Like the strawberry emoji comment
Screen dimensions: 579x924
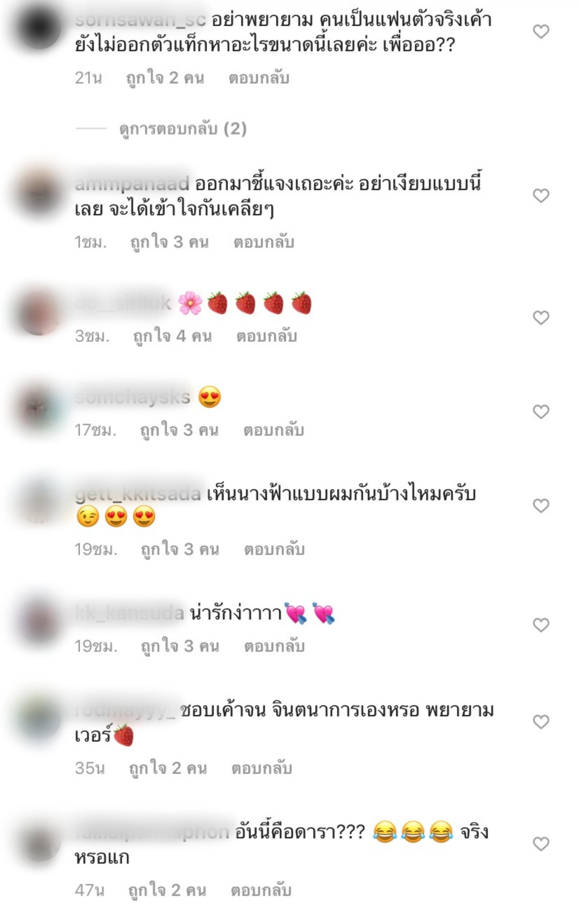pos(541,317)
